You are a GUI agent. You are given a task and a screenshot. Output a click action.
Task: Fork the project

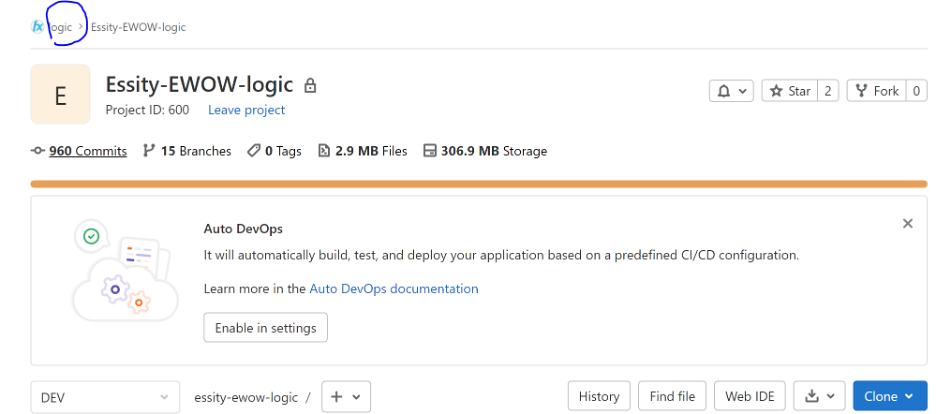coord(876,91)
